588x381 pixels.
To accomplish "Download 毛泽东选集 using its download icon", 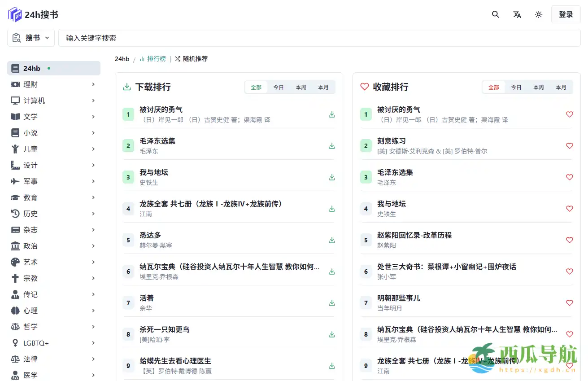I will coord(331,146).
